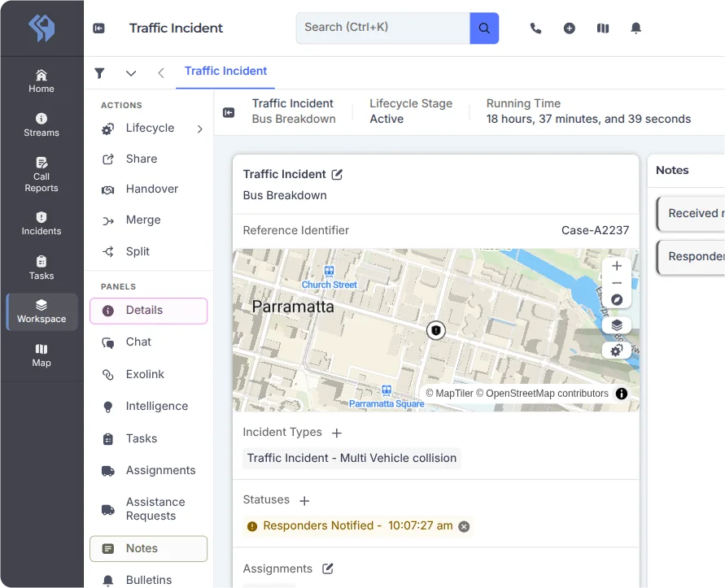Open the Received note card
This screenshot has height=588, width=725.
click(x=691, y=214)
